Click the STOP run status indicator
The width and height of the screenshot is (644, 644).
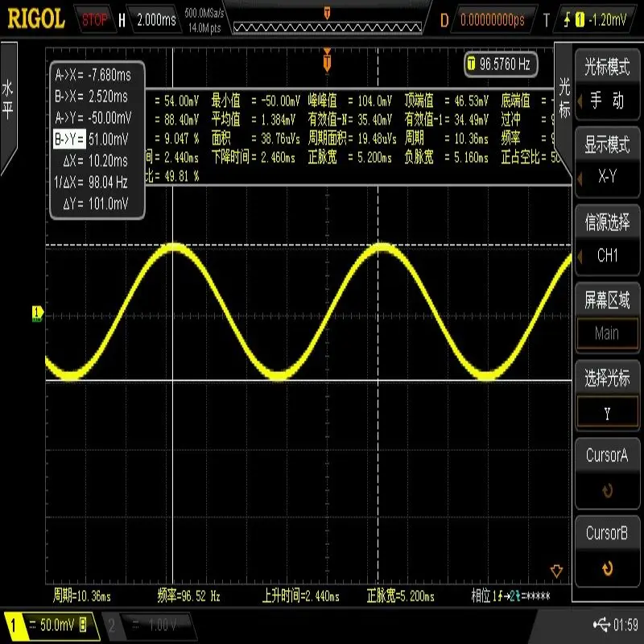pos(94,19)
